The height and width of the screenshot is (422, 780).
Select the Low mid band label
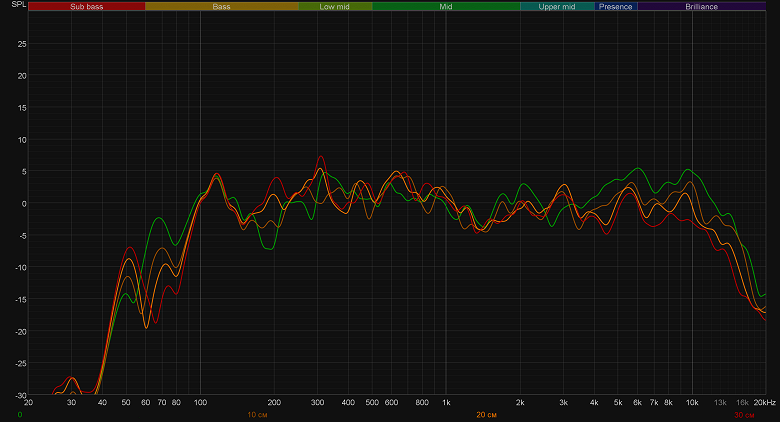(335, 6)
